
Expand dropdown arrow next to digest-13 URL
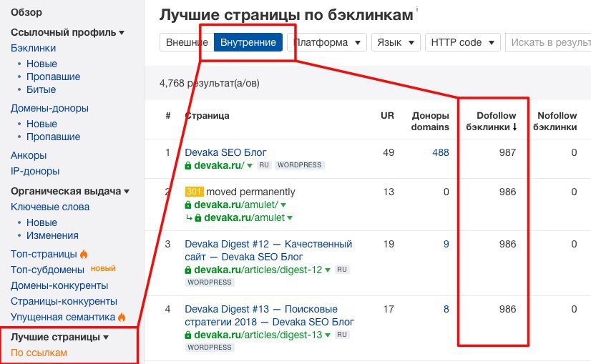pos(328,335)
